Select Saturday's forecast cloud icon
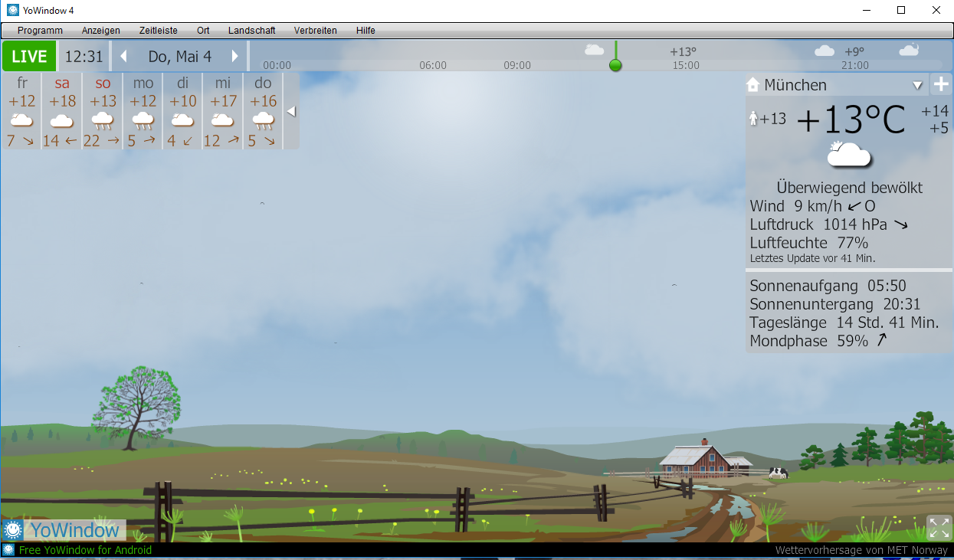The width and height of the screenshot is (954, 560). click(x=61, y=120)
